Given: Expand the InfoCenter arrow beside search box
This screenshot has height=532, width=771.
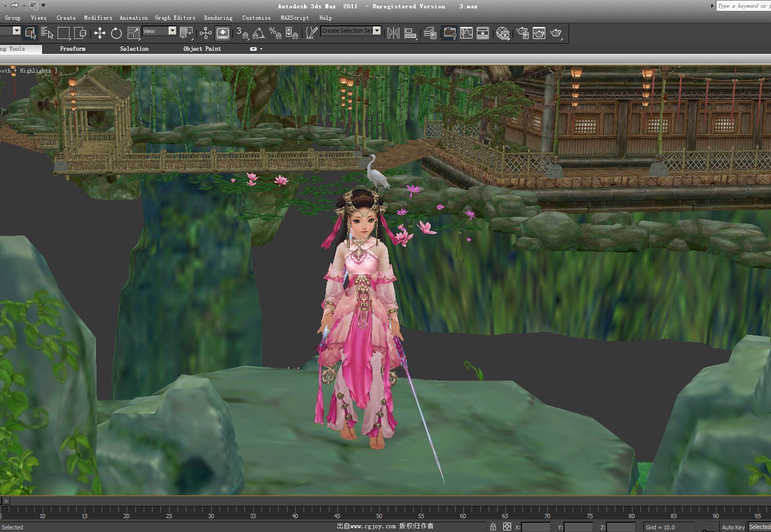Looking at the screenshot, I should coord(712,6).
